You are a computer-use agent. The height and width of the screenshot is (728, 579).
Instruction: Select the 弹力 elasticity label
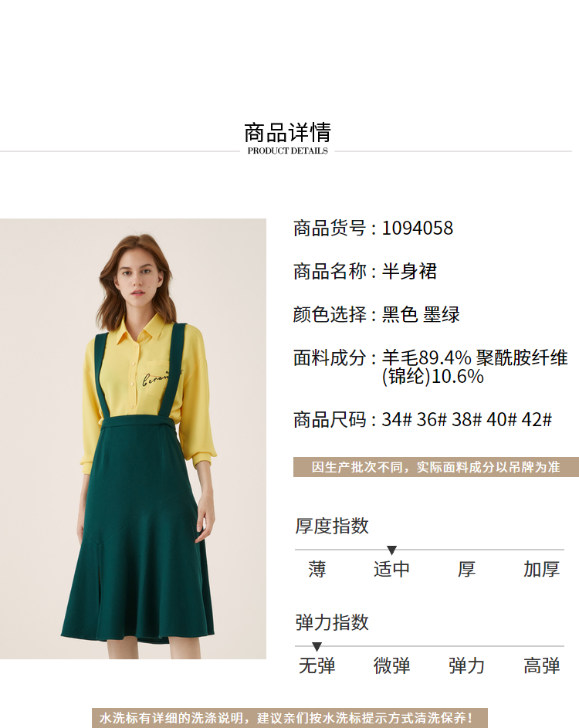466,665
